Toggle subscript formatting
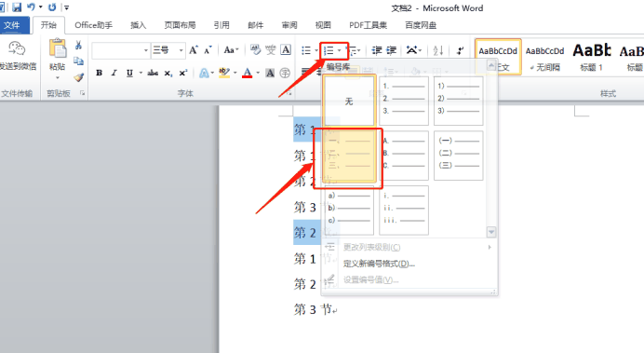 [168, 74]
